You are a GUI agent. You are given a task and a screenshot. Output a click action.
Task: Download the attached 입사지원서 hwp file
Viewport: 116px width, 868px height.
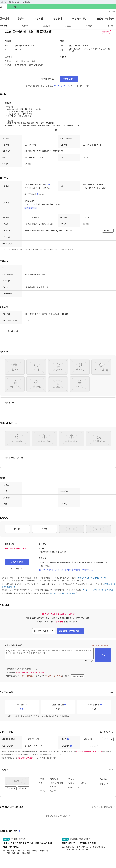66,570
